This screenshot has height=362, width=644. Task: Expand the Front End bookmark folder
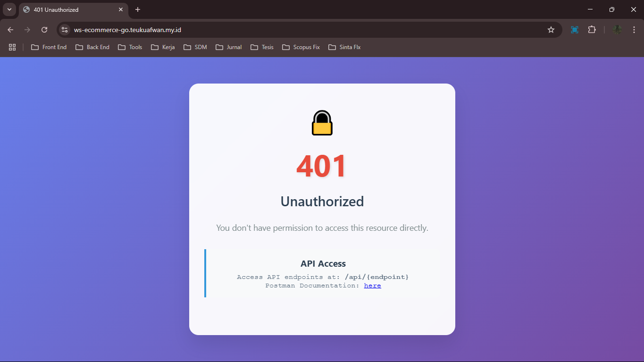pyautogui.click(x=49, y=47)
